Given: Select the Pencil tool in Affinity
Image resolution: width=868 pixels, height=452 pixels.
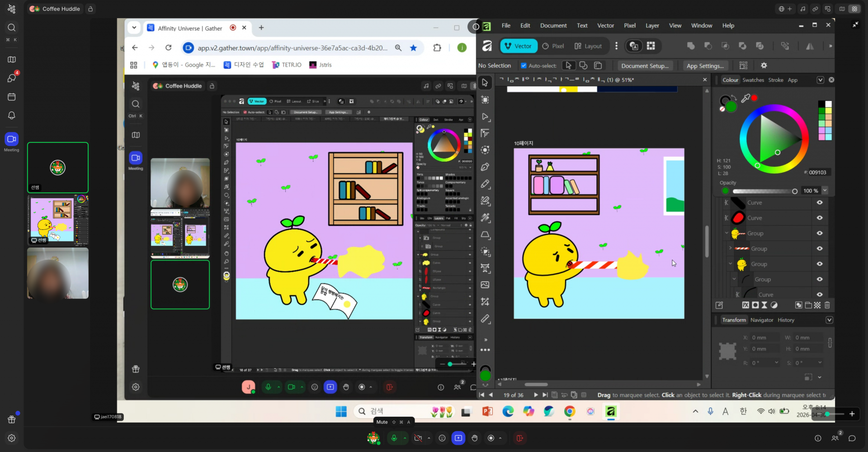Looking at the screenshot, I should pyautogui.click(x=485, y=184).
